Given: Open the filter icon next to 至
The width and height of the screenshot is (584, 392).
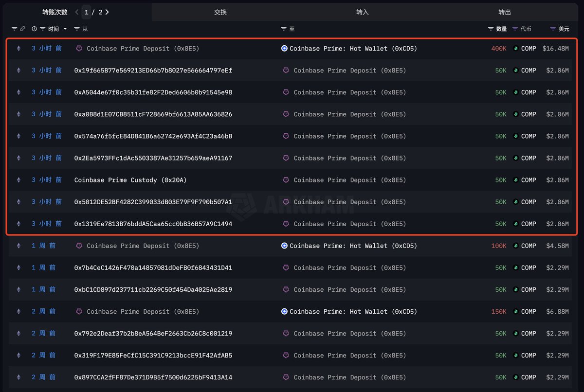Looking at the screenshot, I should 284,29.
